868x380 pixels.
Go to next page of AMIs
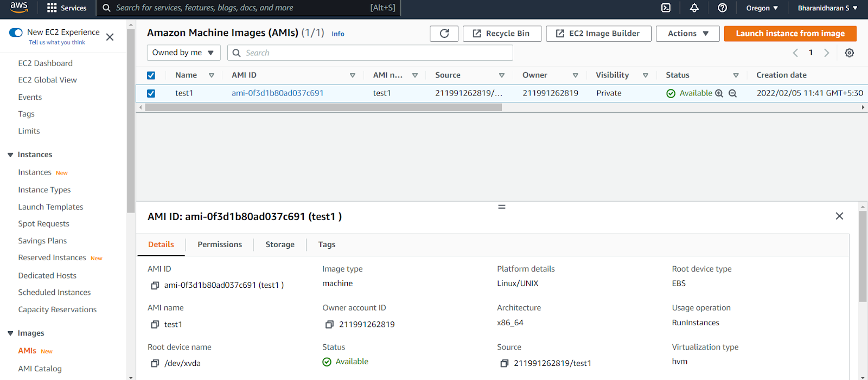827,53
